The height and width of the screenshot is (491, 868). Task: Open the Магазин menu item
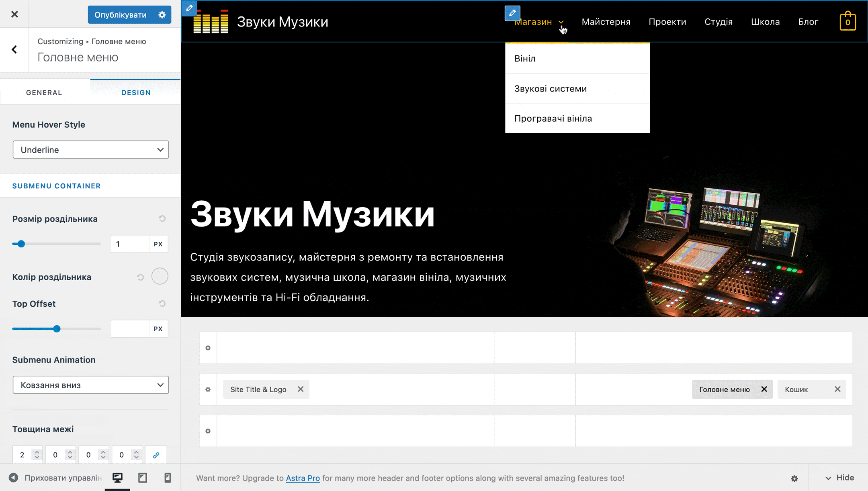[533, 22]
